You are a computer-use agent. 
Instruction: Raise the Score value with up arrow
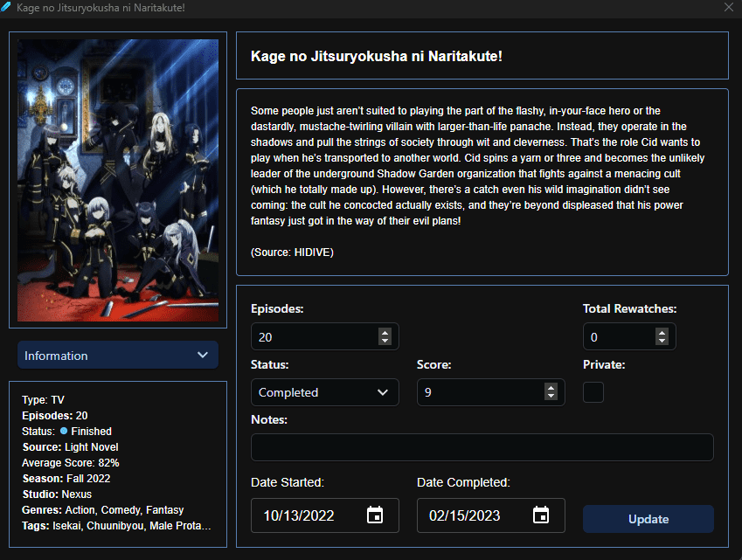pyautogui.click(x=551, y=388)
